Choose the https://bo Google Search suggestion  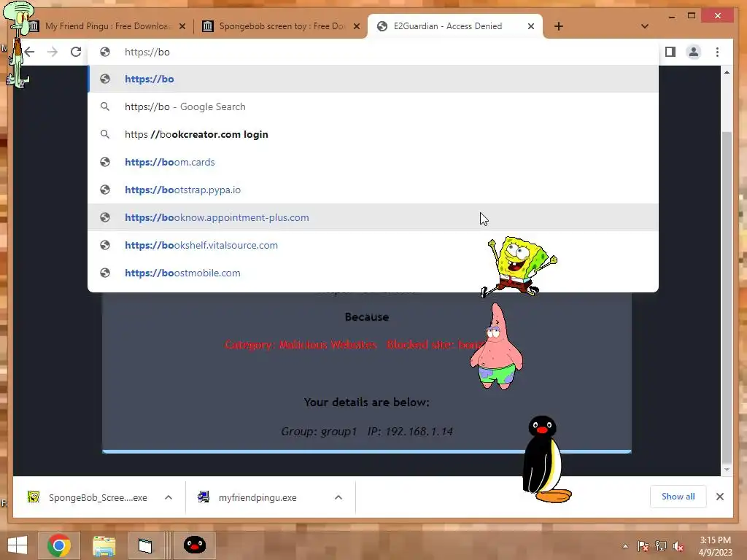373,106
